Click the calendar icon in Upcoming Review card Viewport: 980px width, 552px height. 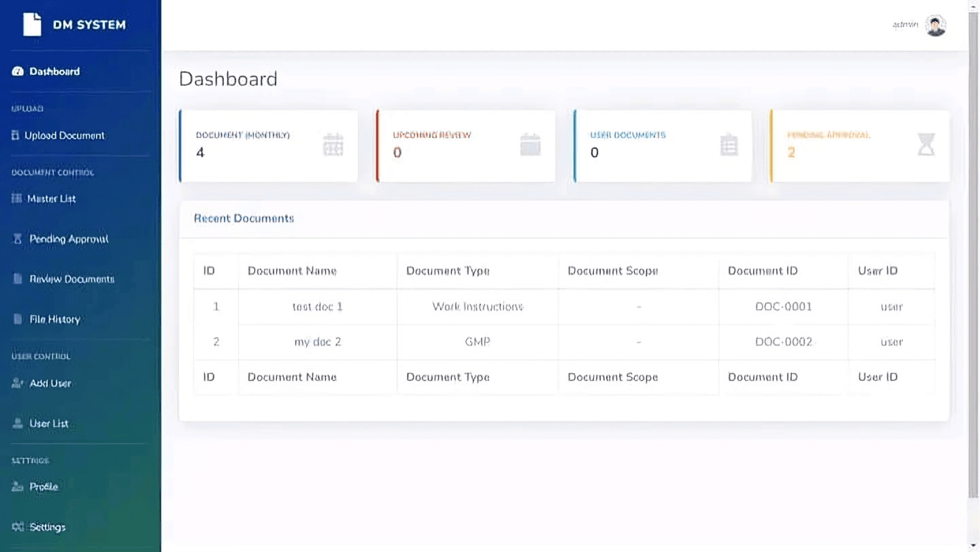[x=531, y=144]
